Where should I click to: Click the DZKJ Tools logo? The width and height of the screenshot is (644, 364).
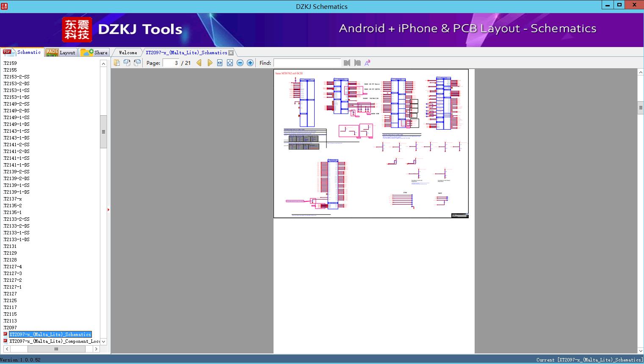(x=122, y=29)
